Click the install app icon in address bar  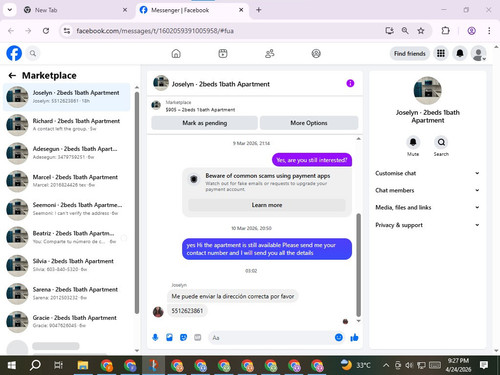click(x=389, y=31)
